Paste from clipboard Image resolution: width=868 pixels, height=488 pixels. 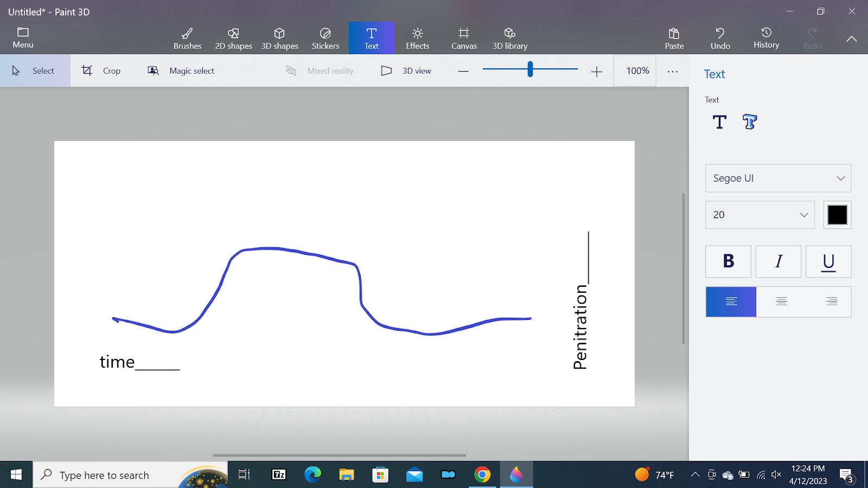[x=674, y=38]
